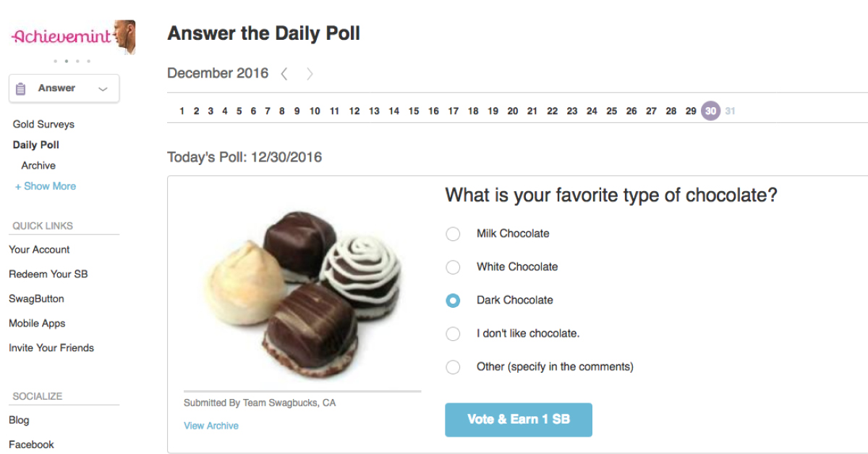Open the Answer dropdown menu
Viewport: 868px width, 454px height.
pyautogui.click(x=64, y=88)
